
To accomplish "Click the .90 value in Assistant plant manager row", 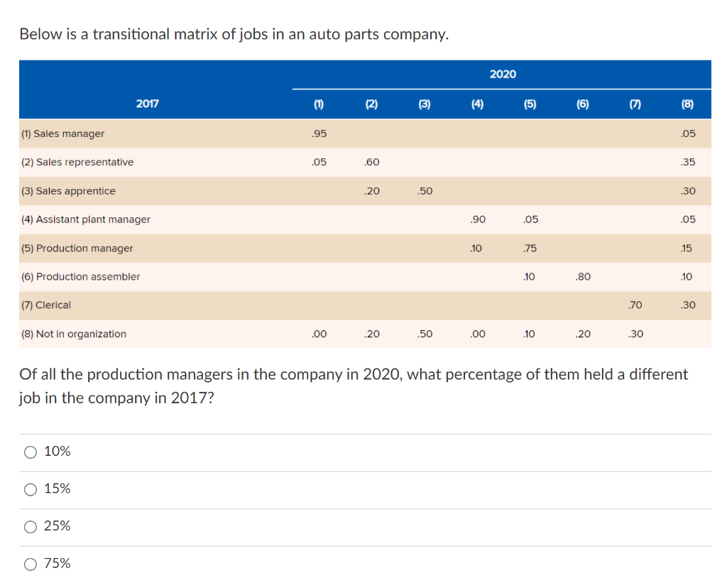I will pos(478,219).
